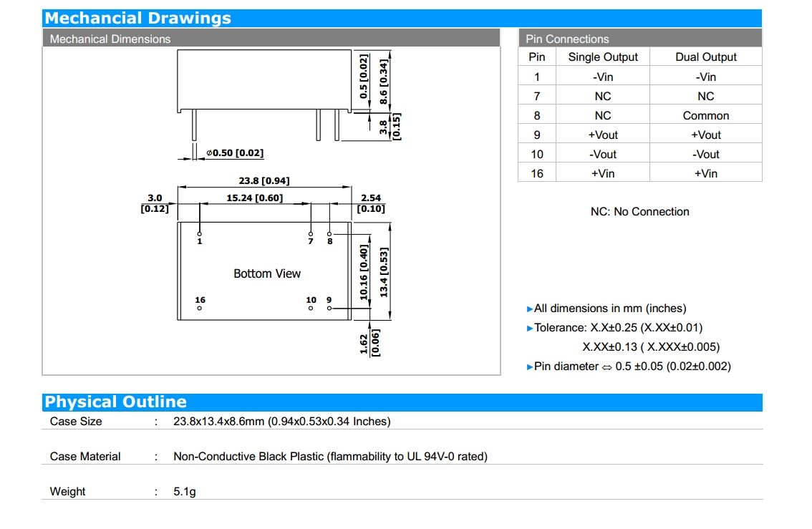Click the 5.1g weight value
Viewport: 812px width, 529px height.
[x=185, y=492]
